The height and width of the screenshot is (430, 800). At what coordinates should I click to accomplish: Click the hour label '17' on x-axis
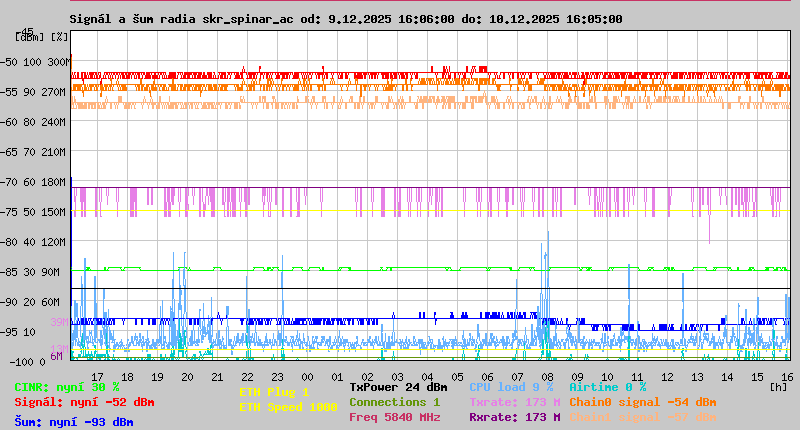[97, 377]
